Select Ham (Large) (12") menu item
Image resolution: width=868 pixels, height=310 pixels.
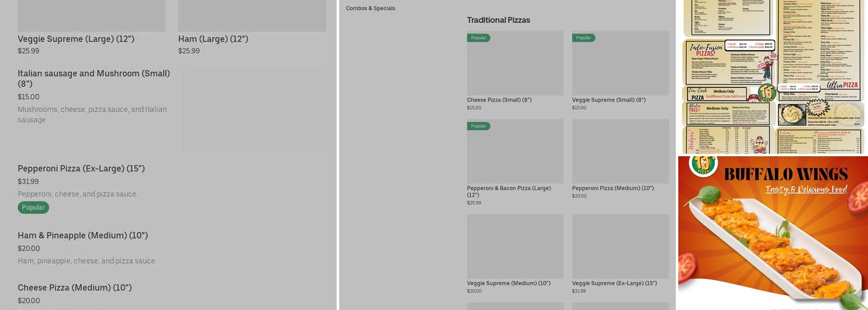point(213,39)
